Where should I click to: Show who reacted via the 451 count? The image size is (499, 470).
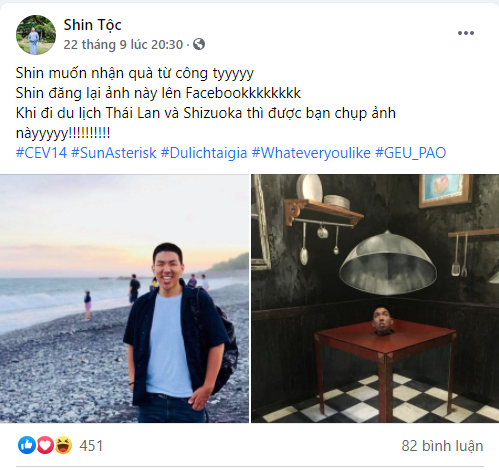(91, 446)
